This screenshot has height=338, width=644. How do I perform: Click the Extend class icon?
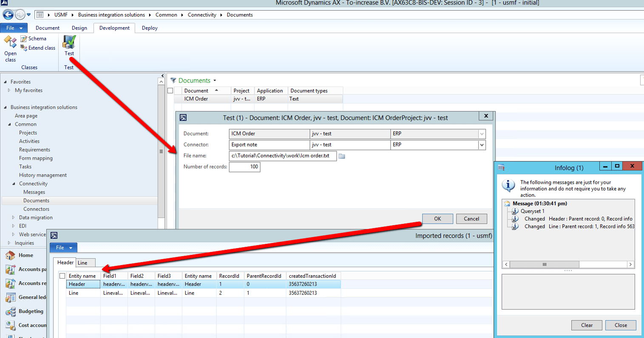(24, 48)
